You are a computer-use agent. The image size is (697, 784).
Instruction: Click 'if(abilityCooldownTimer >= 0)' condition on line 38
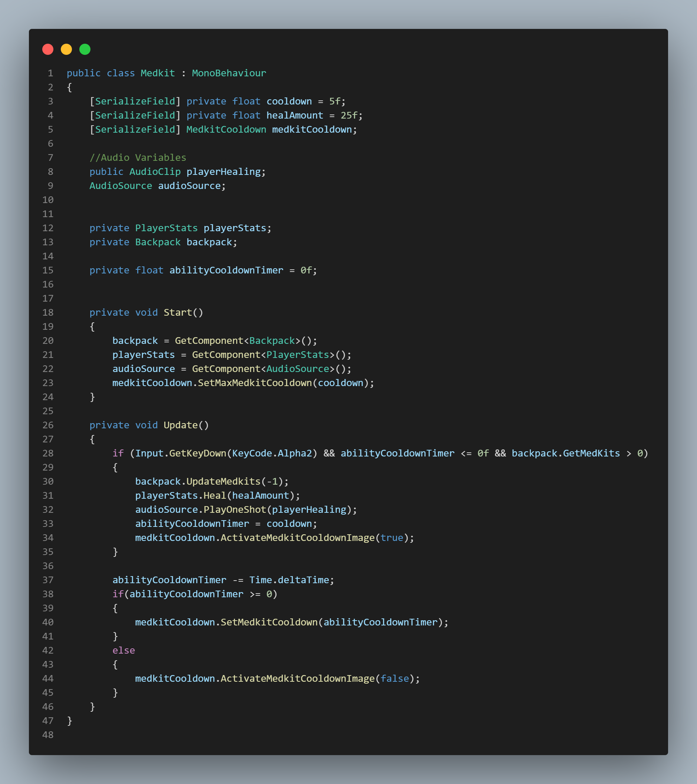coord(195,594)
